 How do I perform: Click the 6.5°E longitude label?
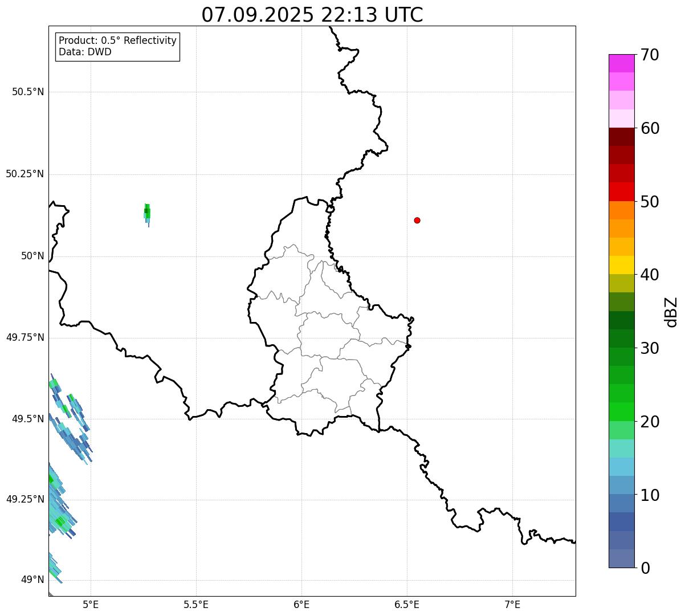coord(407,604)
